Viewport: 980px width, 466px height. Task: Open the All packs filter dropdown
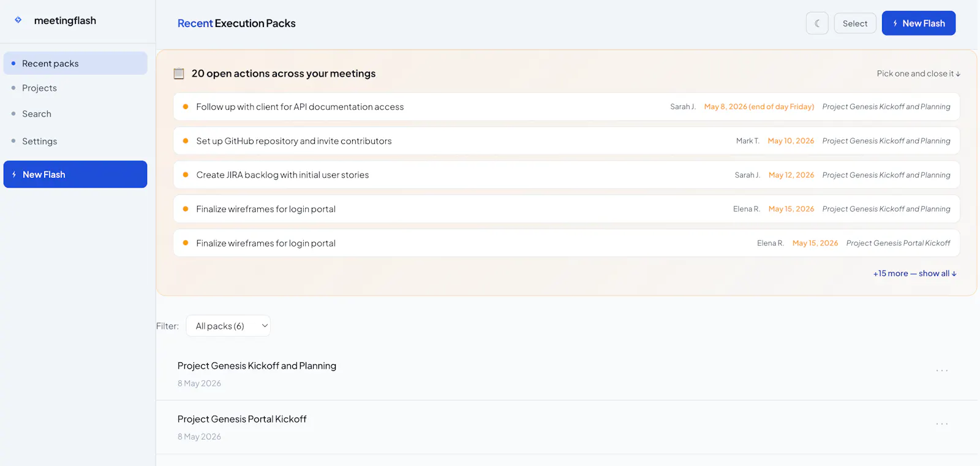pyautogui.click(x=228, y=326)
